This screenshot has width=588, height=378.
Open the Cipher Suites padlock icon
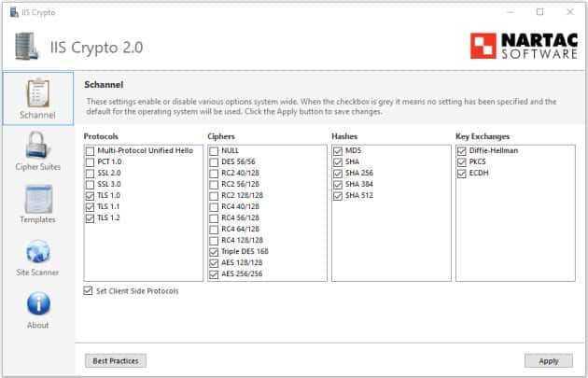38,145
